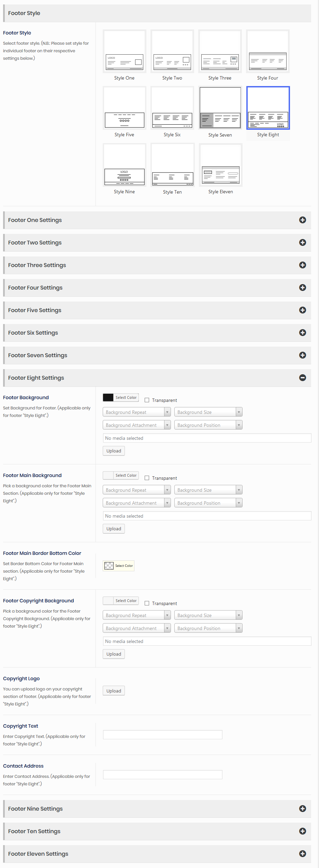Enable Transparent for Footer Background

pos(147,400)
